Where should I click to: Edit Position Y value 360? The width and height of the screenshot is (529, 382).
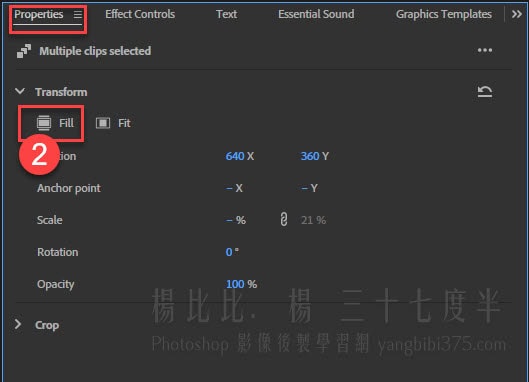click(x=310, y=156)
